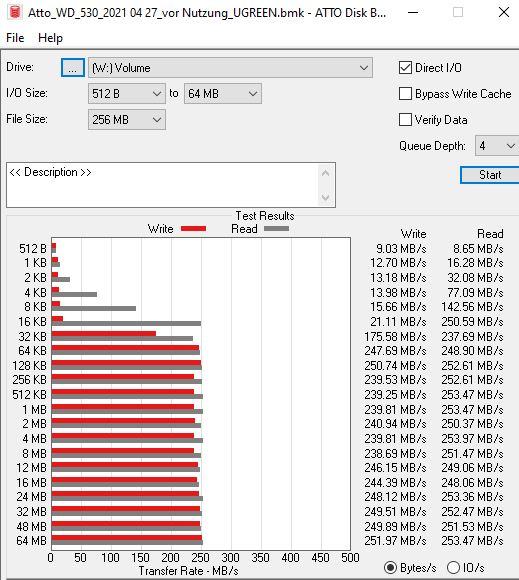Image resolution: width=519 pixels, height=580 pixels.
Task: Expand the (W:) Volume drive dropdown
Action: [x=230, y=68]
